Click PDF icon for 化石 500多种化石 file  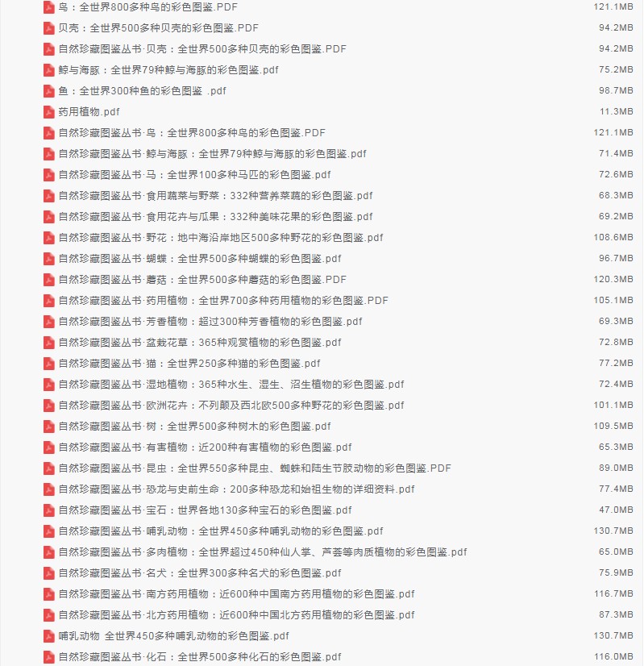coord(49,657)
